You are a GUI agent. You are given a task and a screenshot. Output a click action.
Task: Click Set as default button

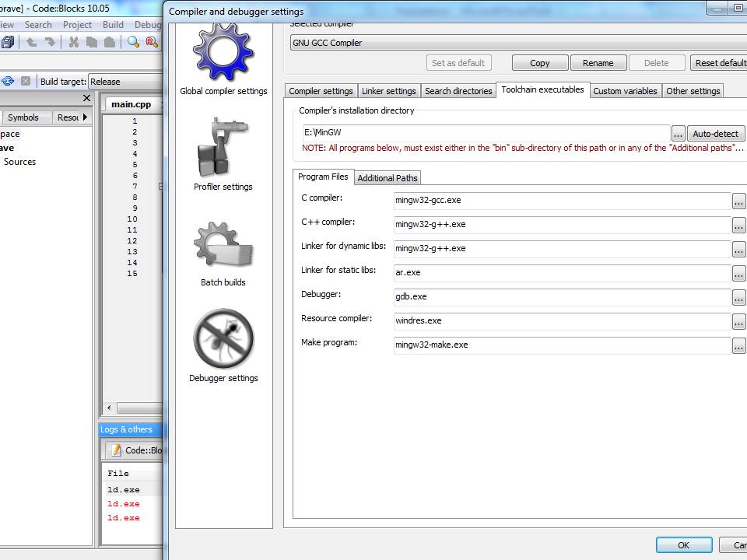pos(458,63)
